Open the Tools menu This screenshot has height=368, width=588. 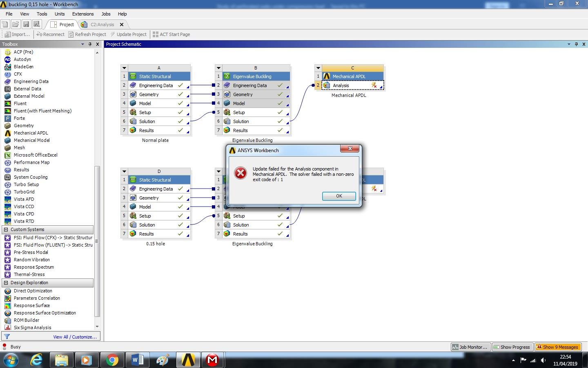click(42, 14)
